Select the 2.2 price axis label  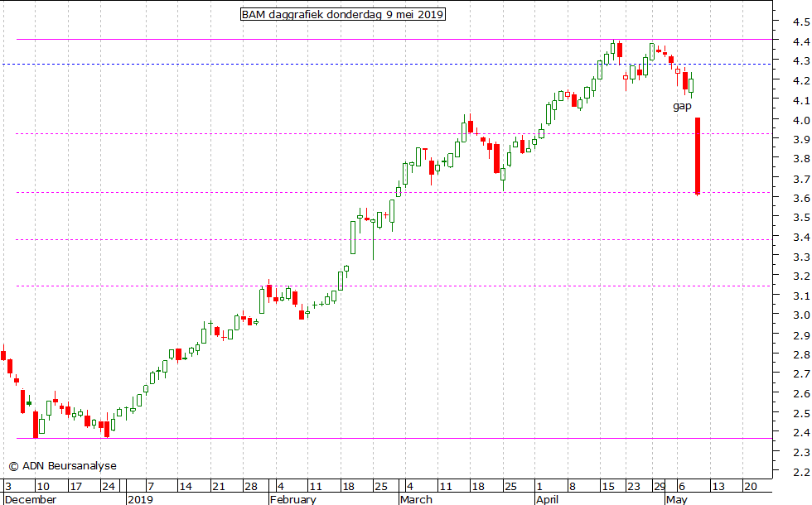[x=801, y=472]
